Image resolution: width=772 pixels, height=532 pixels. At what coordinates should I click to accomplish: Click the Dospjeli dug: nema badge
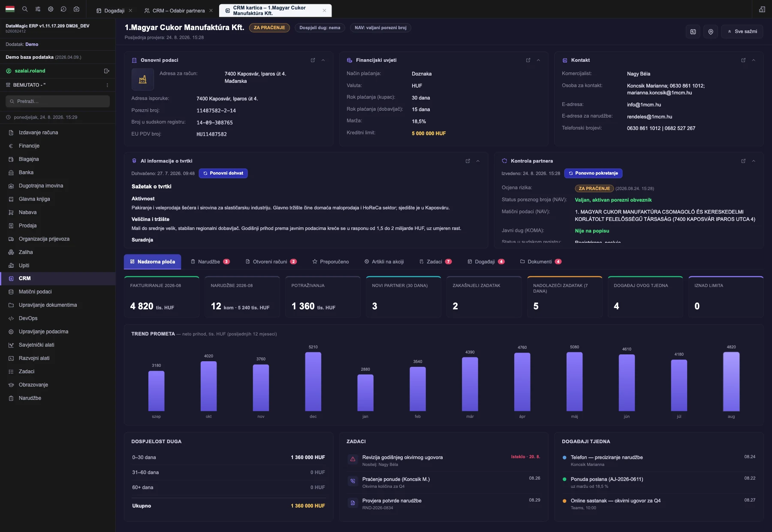[x=320, y=28]
